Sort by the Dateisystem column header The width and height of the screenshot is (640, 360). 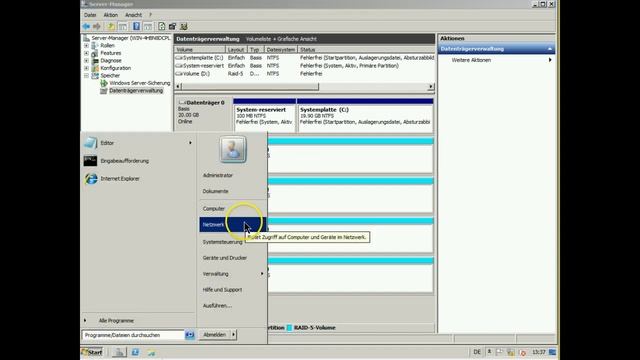pyautogui.click(x=280, y=50)
